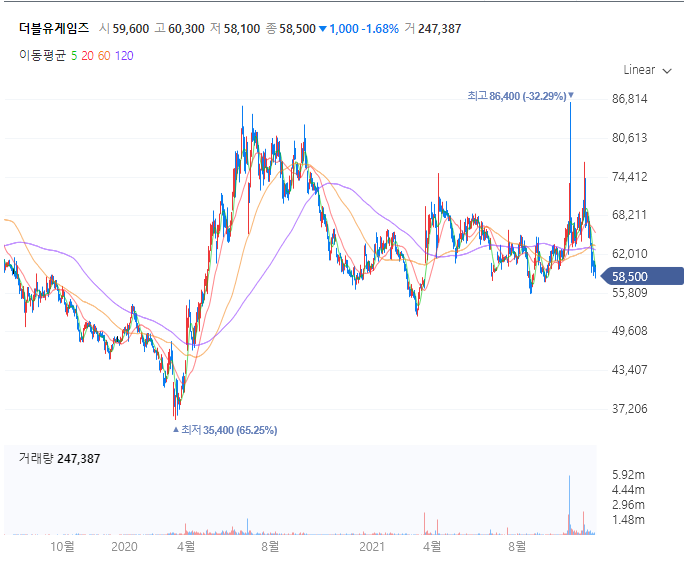The height and width of the screenshot is (567, 689).
Task: Click the -1.68% change value
Action: tap(380, 29)
